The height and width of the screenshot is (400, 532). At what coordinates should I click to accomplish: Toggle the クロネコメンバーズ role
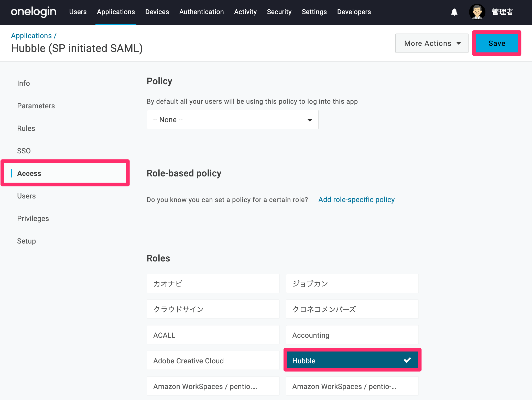pos(352,309)
